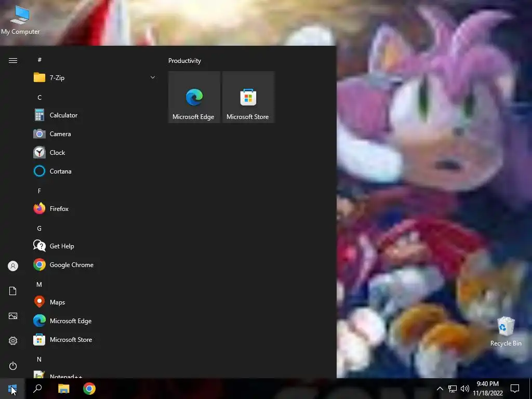Open Settings gear in Start sidebar

[13, 341]
